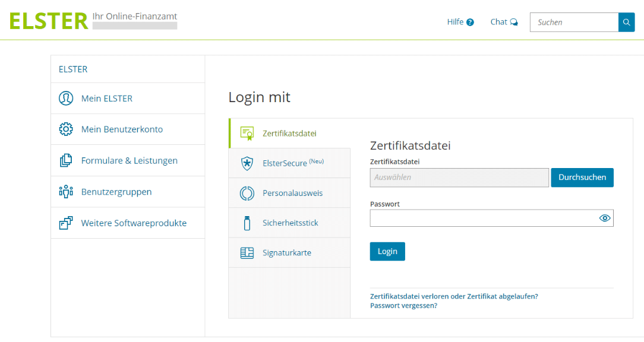Open the Hilfe link in header
This screenshot has width=644, height=342.
[x=460, y=22]
